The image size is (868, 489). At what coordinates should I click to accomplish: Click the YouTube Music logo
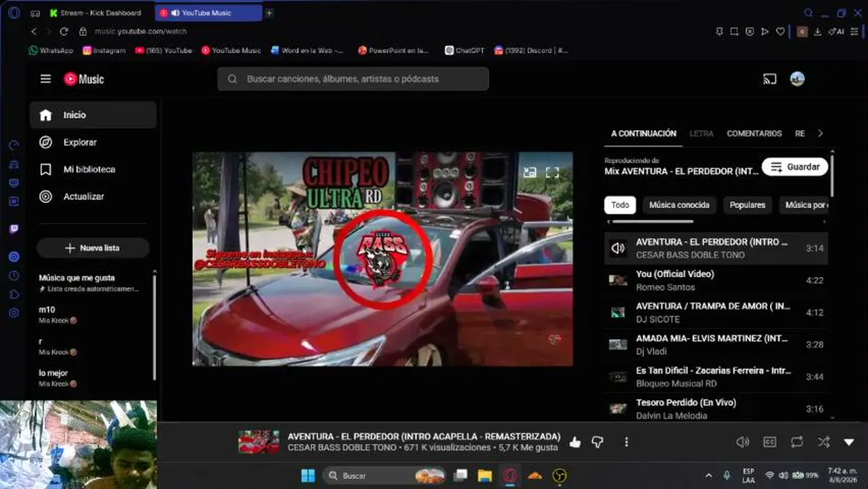(84, 79)
